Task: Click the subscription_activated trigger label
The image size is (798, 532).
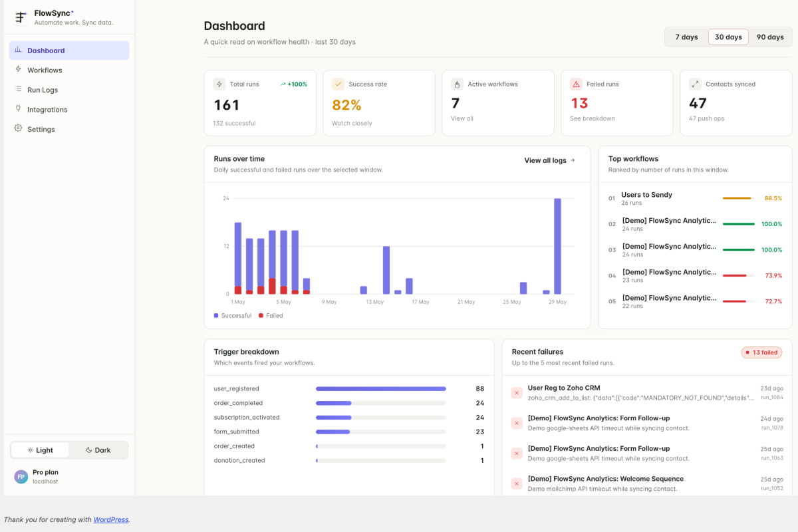Action: (247, 418)
